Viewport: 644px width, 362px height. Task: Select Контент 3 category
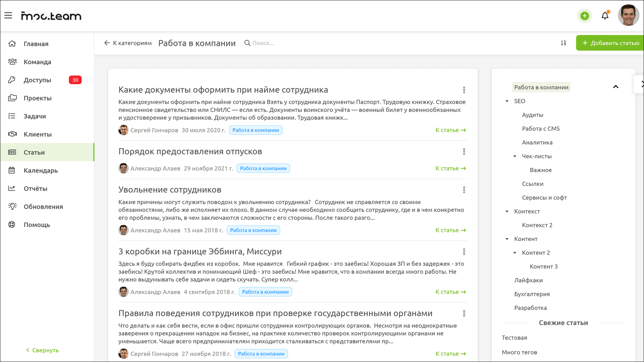click(x=543, y=266)
